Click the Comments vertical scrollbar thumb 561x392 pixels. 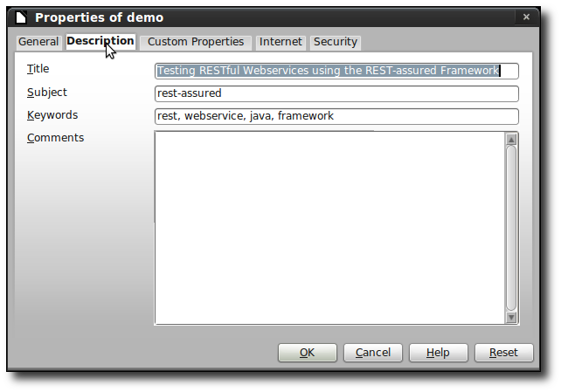point(511,227)
